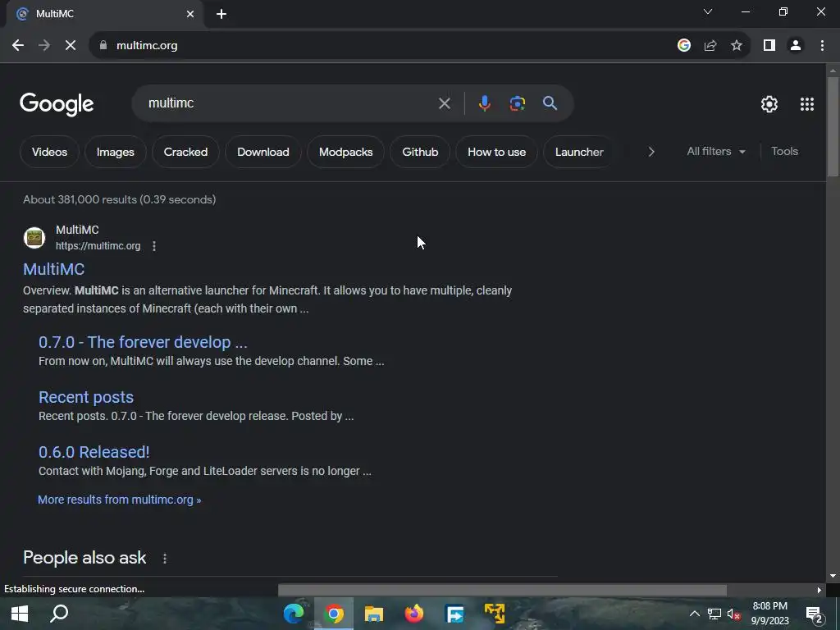Stop loading the page
This screenshot has height=630, width=840.
[71, 46]
